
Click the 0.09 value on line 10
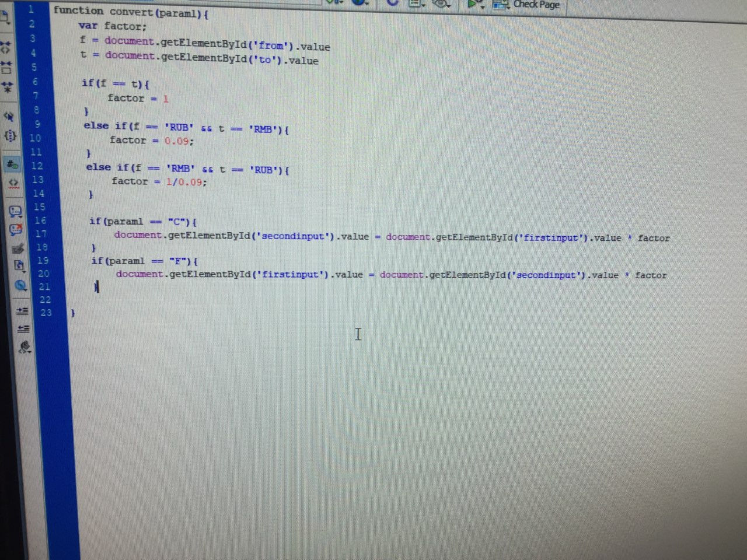pos(176,141)
